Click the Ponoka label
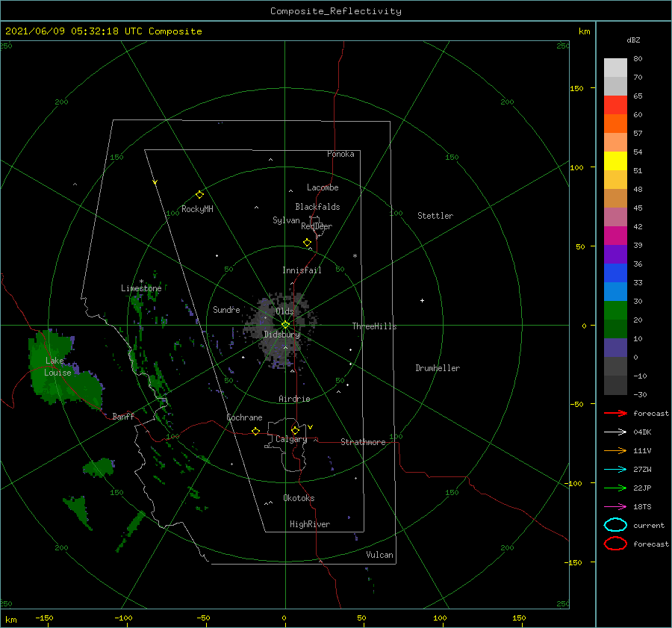 coord(340,154)
